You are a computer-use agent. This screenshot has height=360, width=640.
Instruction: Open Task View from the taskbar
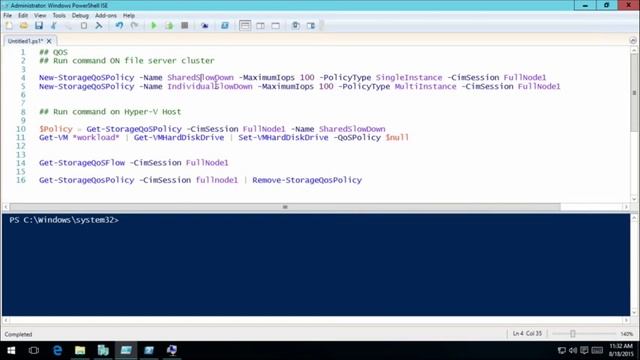(34, 350)
